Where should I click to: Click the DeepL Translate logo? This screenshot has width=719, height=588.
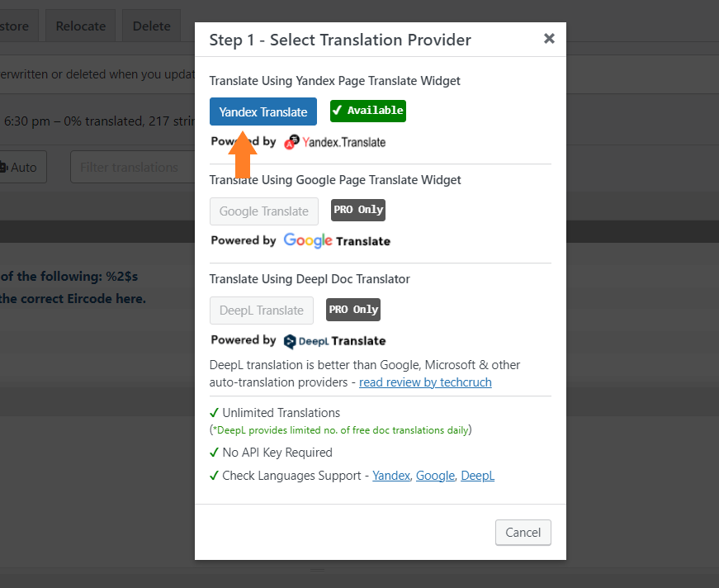(x=335, y=341)
